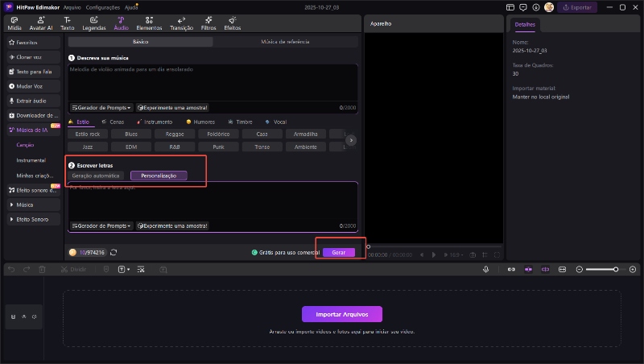Open Gerador de Prompts dropdown under music description
The height and width of the screenshot is (364, 644).
(x=101, y=107)
